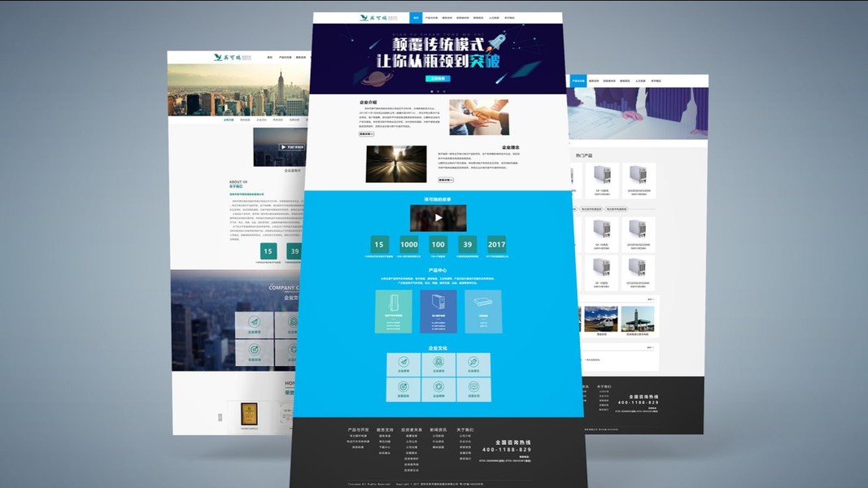Click the gold certificate thumbnail on left page

click(x=249, y=415)
